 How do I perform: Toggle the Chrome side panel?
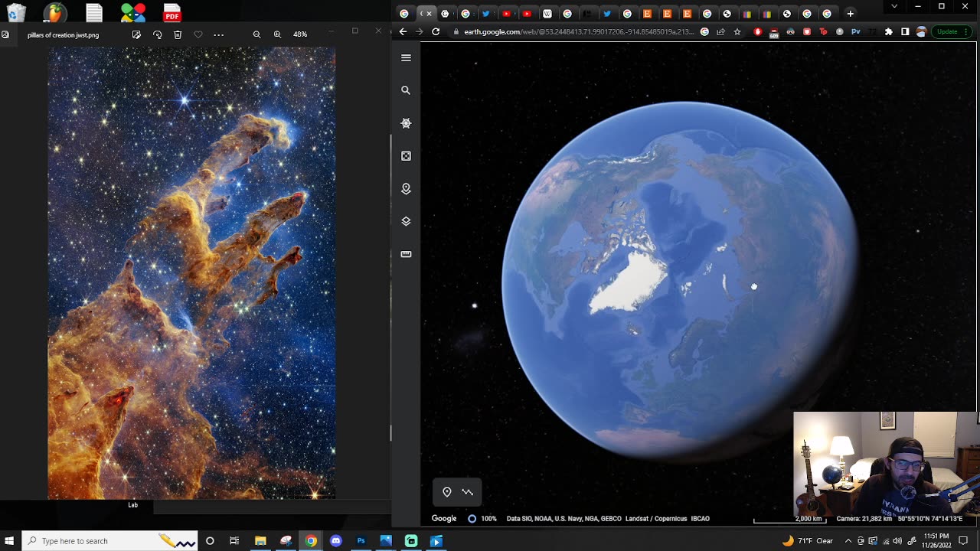905,31
